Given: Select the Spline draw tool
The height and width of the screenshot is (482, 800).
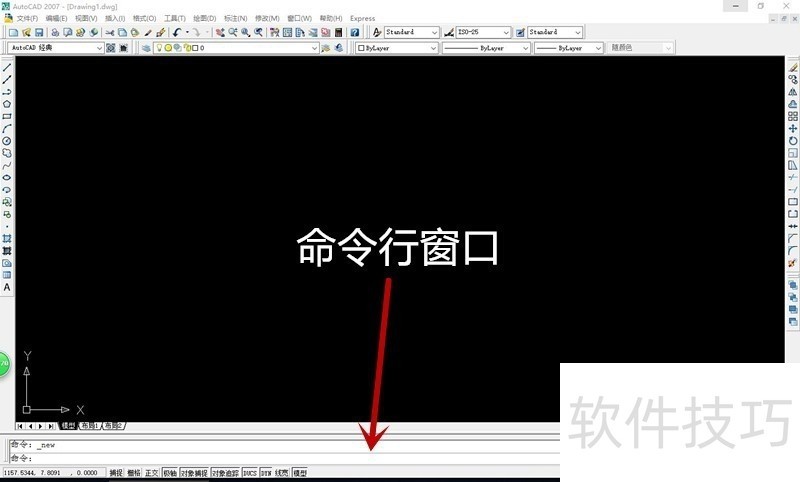Looking at the screenshot, I should 7,165.
